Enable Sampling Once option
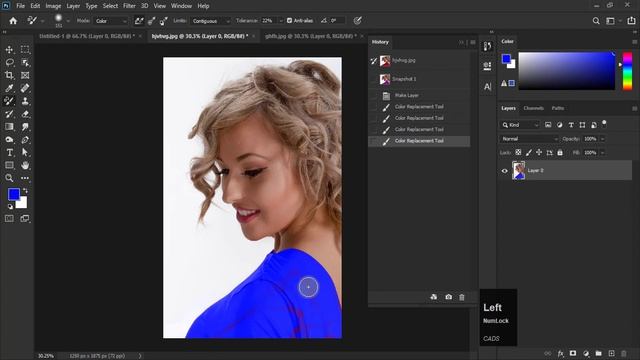 pyautogui.click(x=151, y=21)
